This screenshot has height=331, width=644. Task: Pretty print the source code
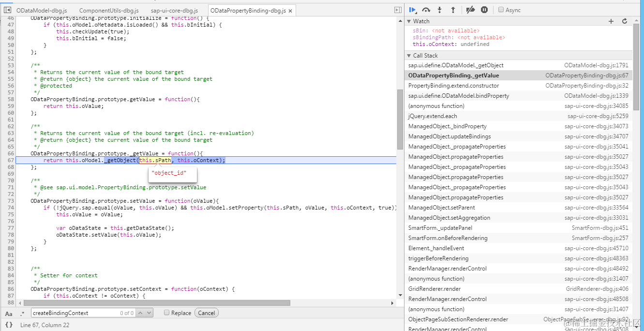[9, 325]
